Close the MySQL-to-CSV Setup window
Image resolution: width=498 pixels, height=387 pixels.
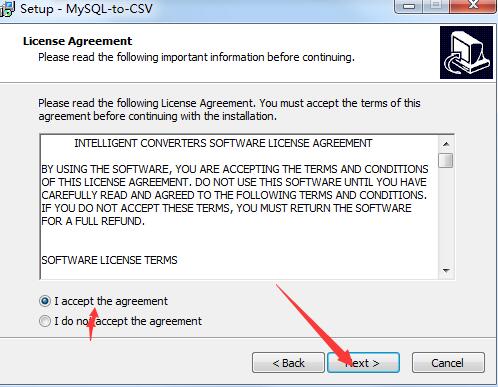pyautogui.click(x=473, y=6)
